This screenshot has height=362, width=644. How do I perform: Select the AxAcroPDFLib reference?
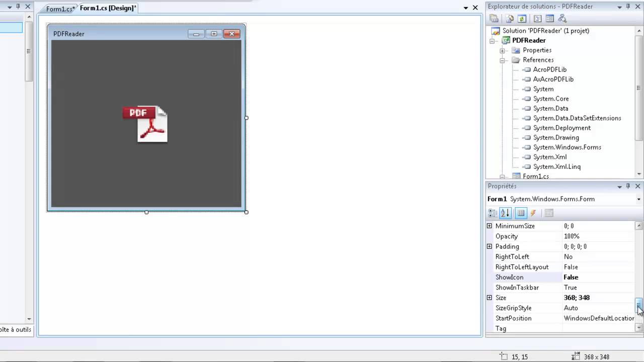(x=553, y=79)
